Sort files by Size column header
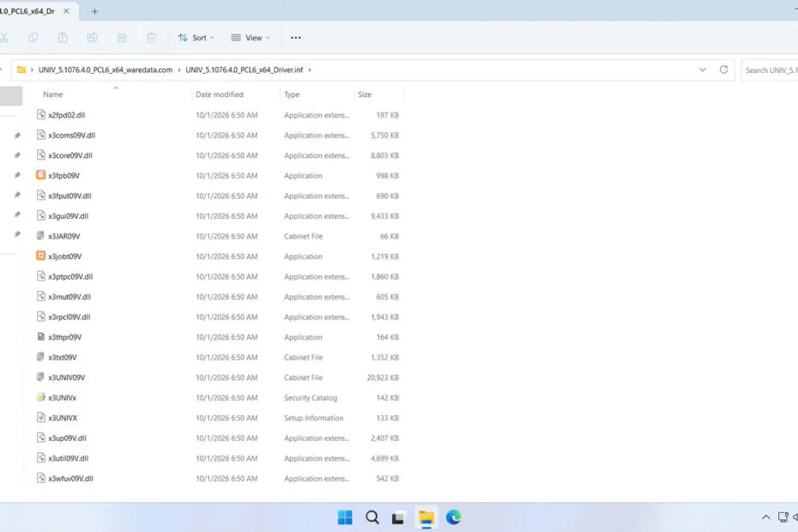Viewport: 798px width, 532px height. point(365,94)
